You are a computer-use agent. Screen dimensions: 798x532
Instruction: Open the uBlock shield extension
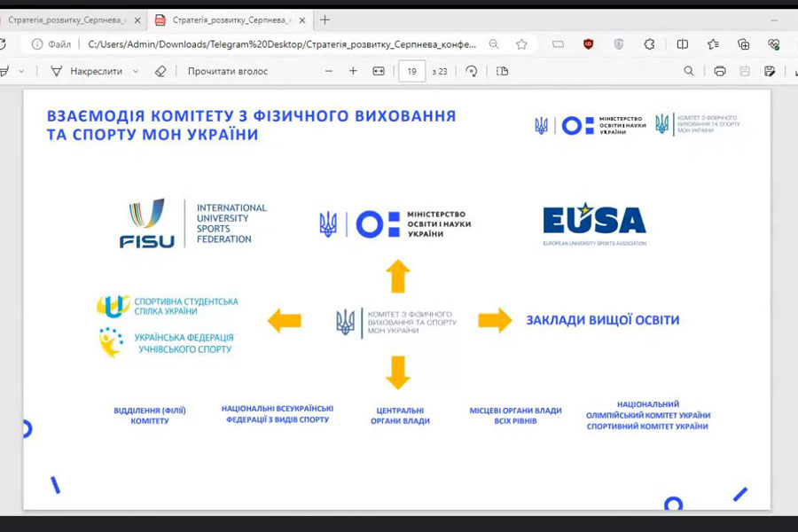click(x=589, y=44)
